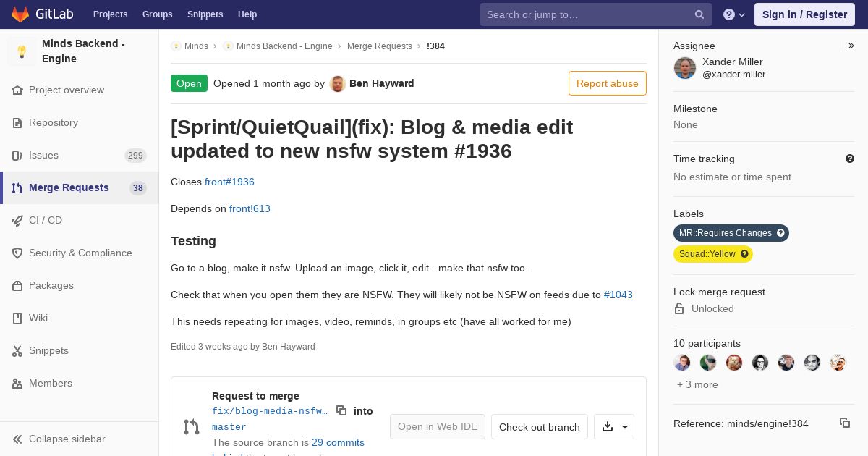
Task: Expand the + 3 more participants
Action: (x=697, y=385)
